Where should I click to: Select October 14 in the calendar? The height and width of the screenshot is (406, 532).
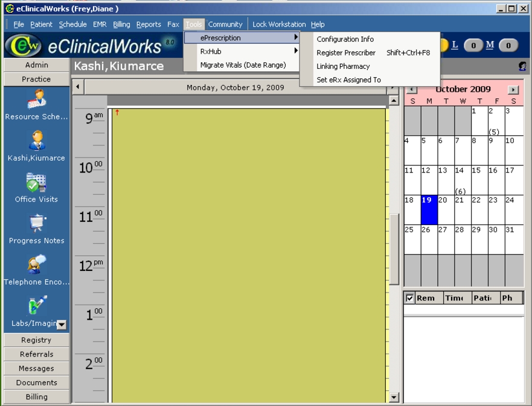point(463,180)
